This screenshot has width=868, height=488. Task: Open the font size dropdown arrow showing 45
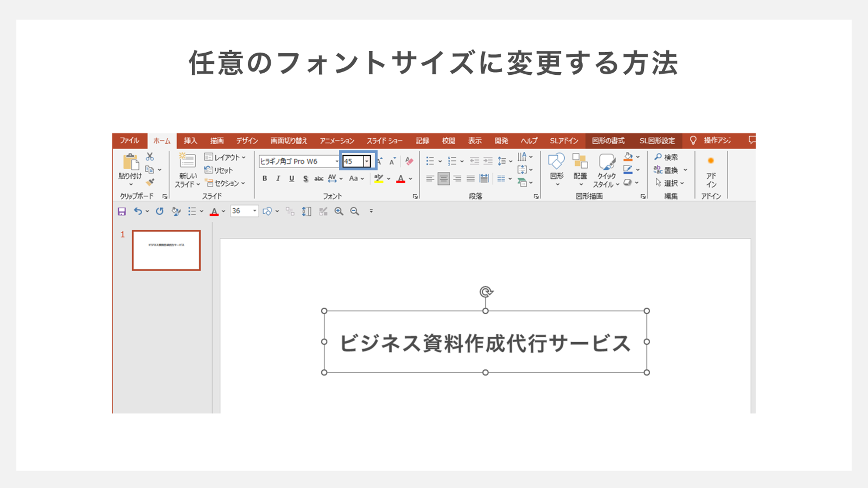(367, 161)
